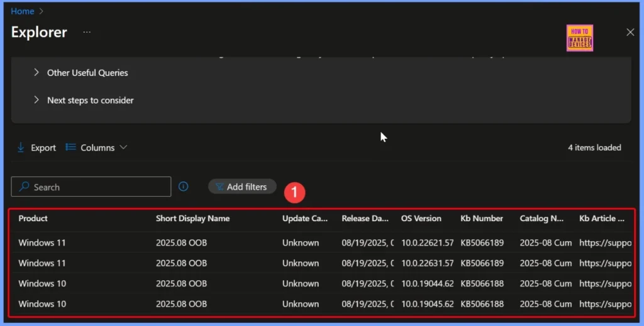Click OS version 10.0.19044.62
The image size is (644, 326).
pyautogui.click(x=427, y=284)
